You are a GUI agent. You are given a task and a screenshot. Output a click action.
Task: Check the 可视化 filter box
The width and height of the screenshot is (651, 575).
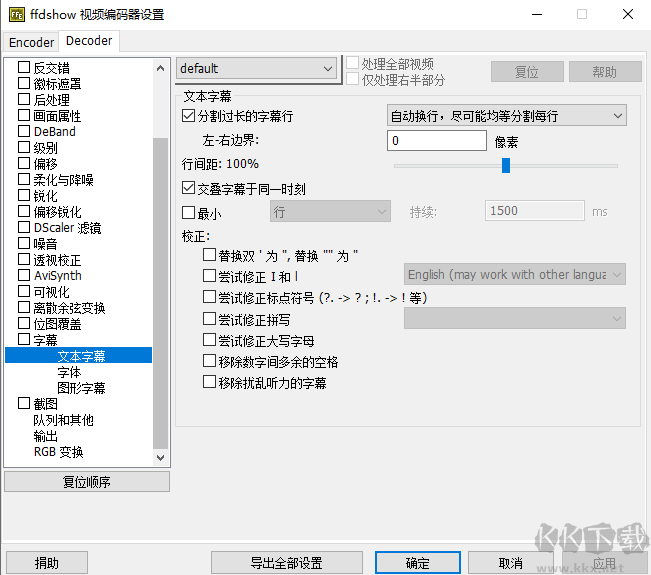[24, 291]
